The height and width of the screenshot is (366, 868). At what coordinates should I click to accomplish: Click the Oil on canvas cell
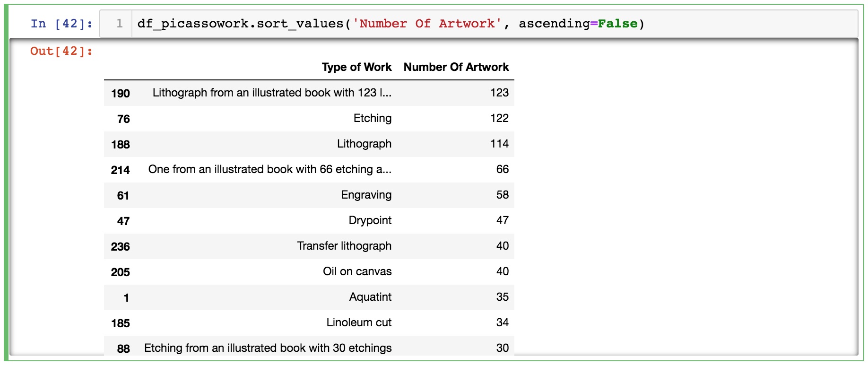tap(357, 271)
